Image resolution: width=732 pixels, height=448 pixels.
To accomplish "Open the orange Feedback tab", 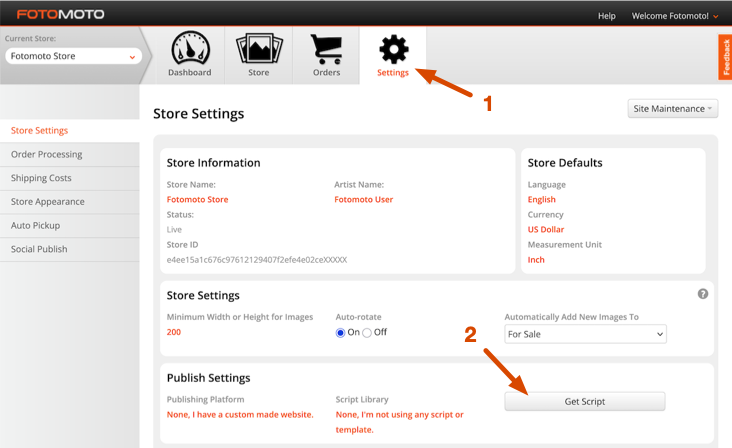I will (725, 57).
